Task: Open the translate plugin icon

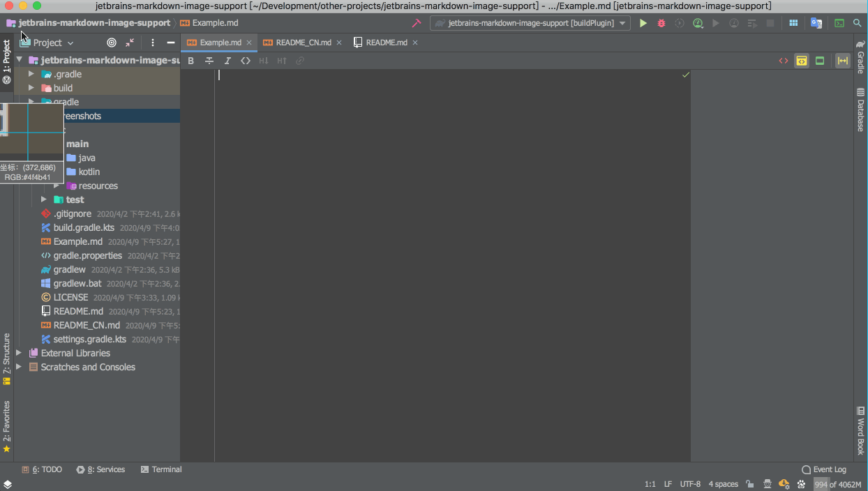Action: tap(816, 23)
